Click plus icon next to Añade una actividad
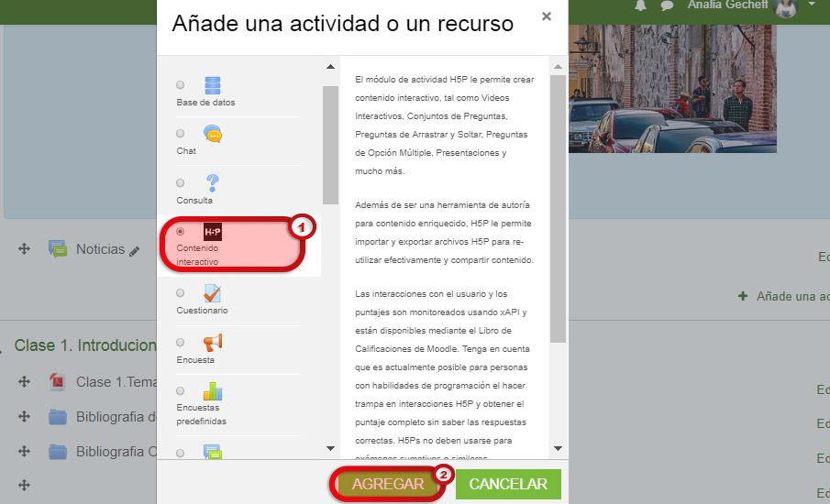Image resolution: width=830 pixels, height=504 pixels. click(743, 296)
